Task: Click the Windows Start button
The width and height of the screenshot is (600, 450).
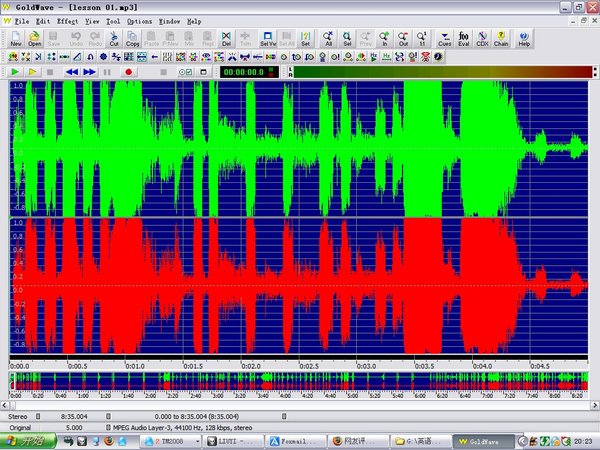Action: tap(28, 441)
